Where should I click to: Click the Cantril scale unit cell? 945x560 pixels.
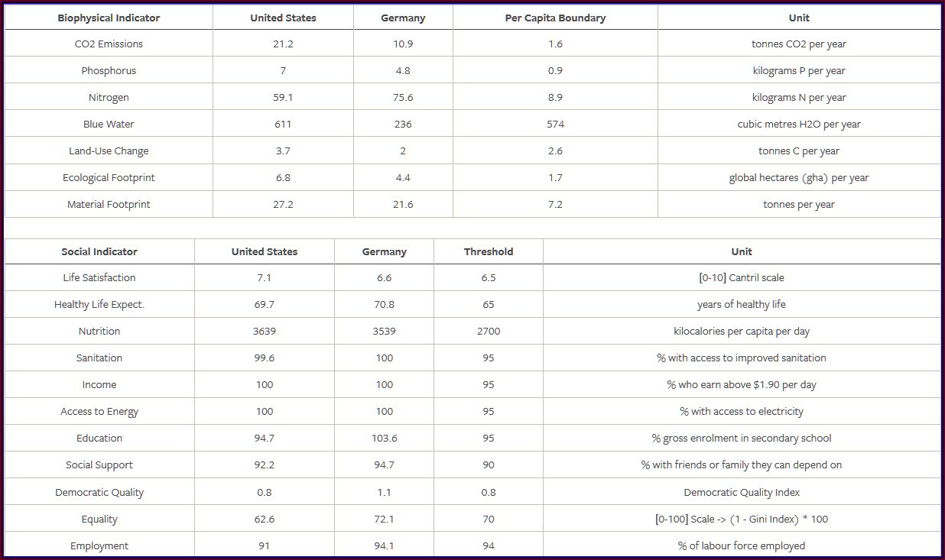tap(742, 277)
